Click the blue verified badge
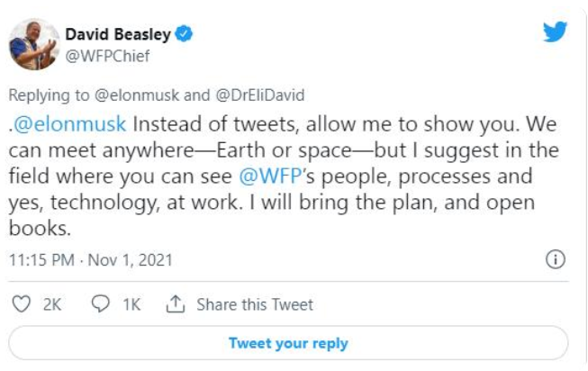The height and width of the screenshot is (371, 588). [x=184, y=33]
